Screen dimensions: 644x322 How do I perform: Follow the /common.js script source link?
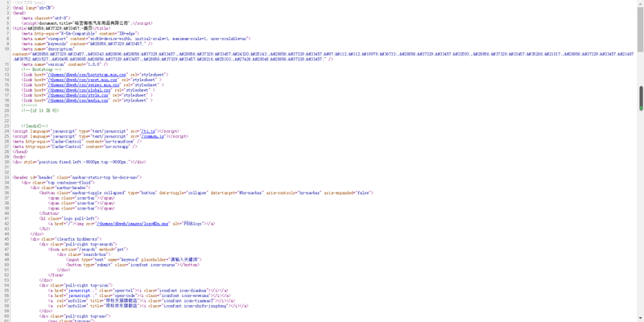[x=152, y=136]
